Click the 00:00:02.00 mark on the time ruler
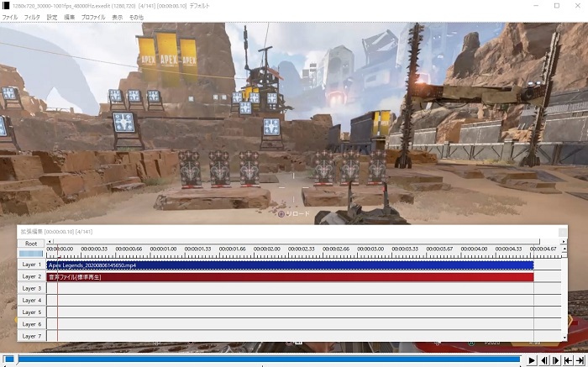 click(266, 249)
